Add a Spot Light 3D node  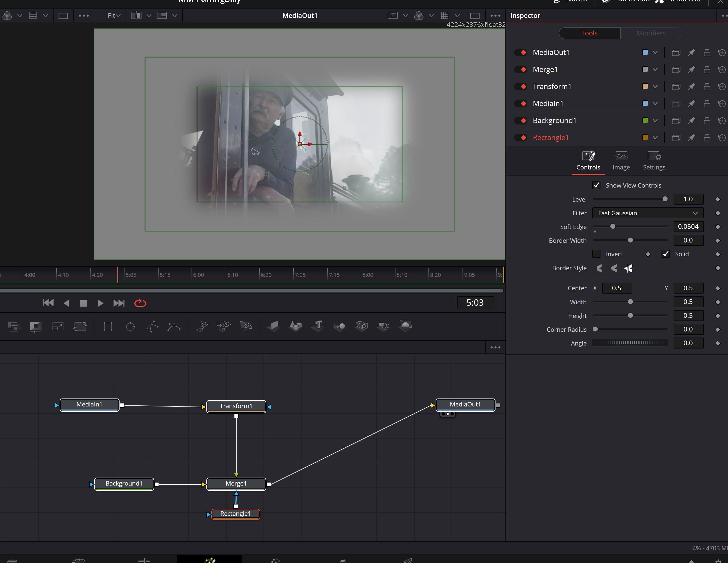[384, 326]
